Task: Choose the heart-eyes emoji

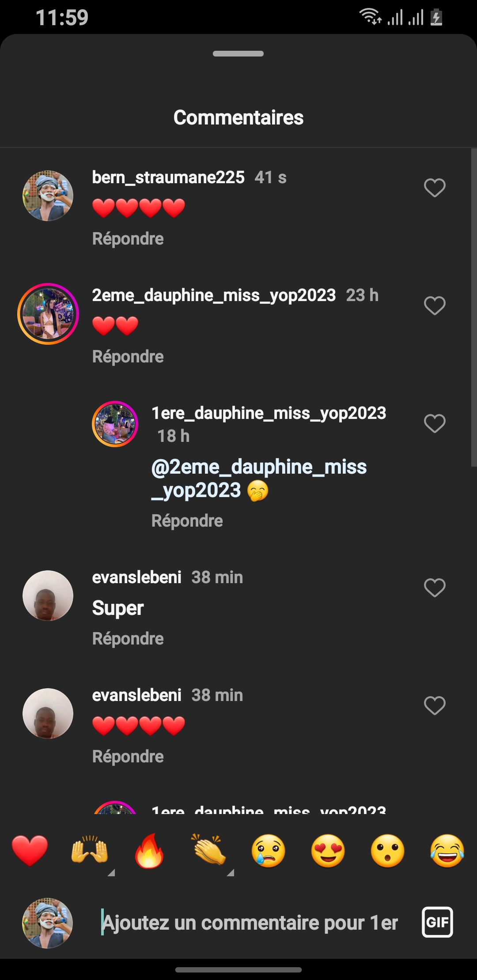Action: [328, 851]
